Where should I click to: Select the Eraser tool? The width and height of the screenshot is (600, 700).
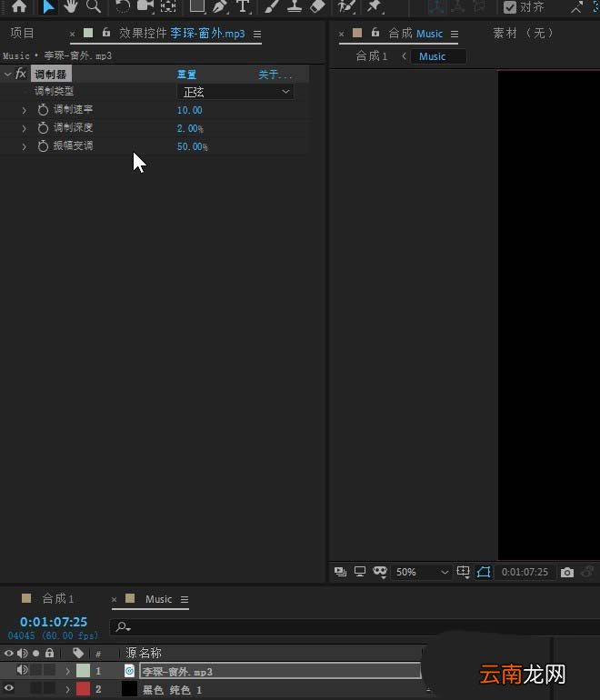point(317,5)
